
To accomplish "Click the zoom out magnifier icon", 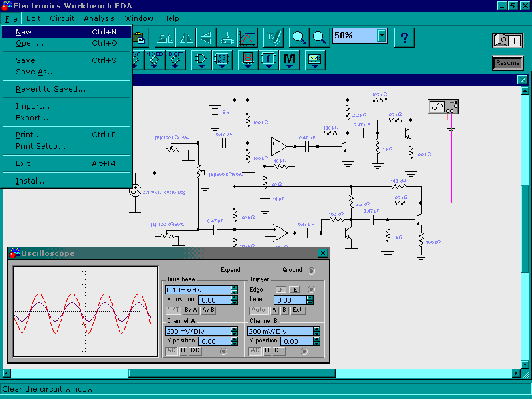I will [299, 37].
